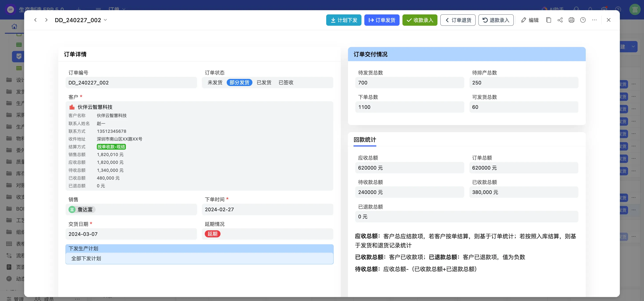Viewport: 644px width, 301px height.
Task: Open the help question mark icon
Action: click(618, 9)
